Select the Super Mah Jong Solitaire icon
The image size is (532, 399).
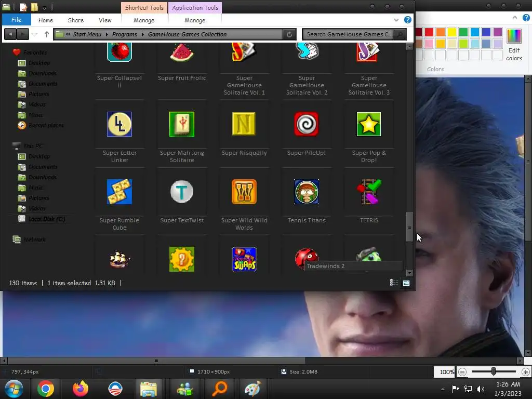182,124
